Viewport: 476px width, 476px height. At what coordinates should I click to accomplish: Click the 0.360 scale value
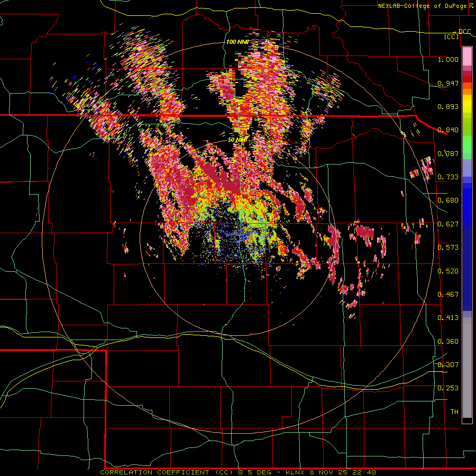448,342
